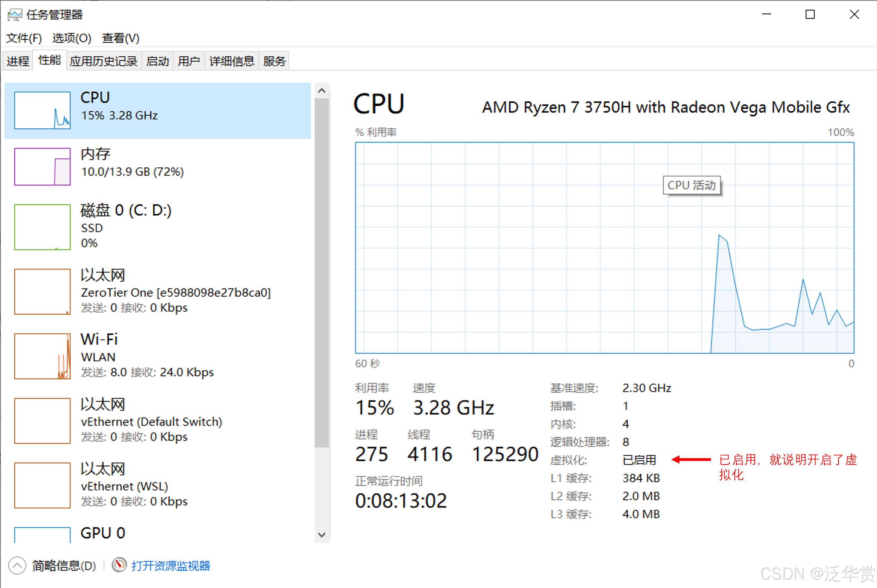Open the 查看(V) menu

pos(120,38)
